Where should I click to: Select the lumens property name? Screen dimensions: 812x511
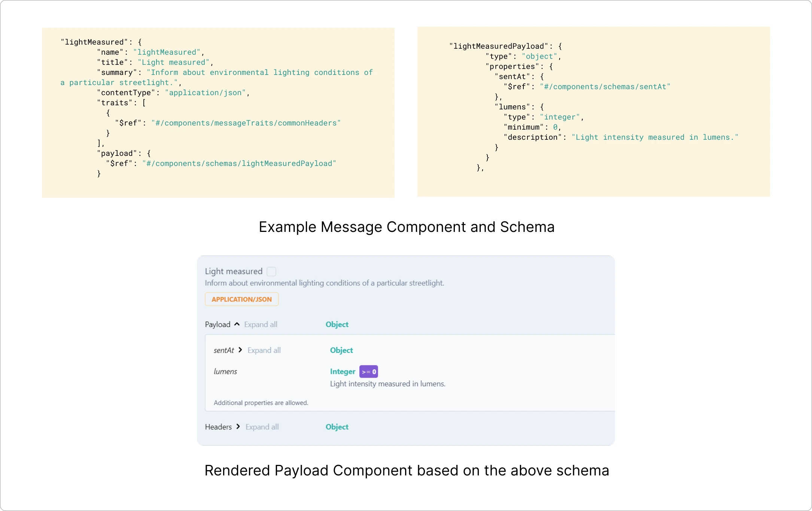coord(225,372)
